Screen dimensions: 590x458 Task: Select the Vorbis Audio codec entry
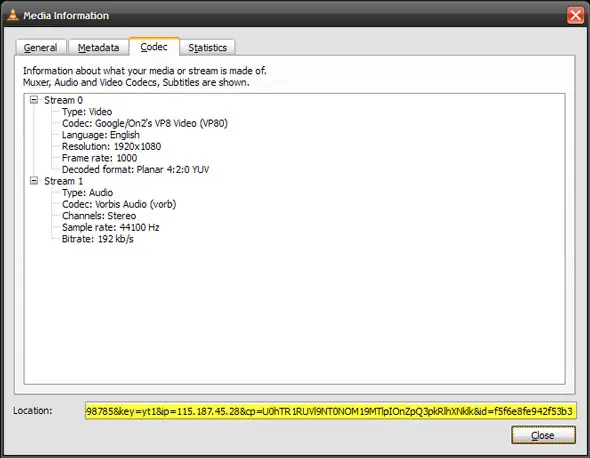point(119,204)
